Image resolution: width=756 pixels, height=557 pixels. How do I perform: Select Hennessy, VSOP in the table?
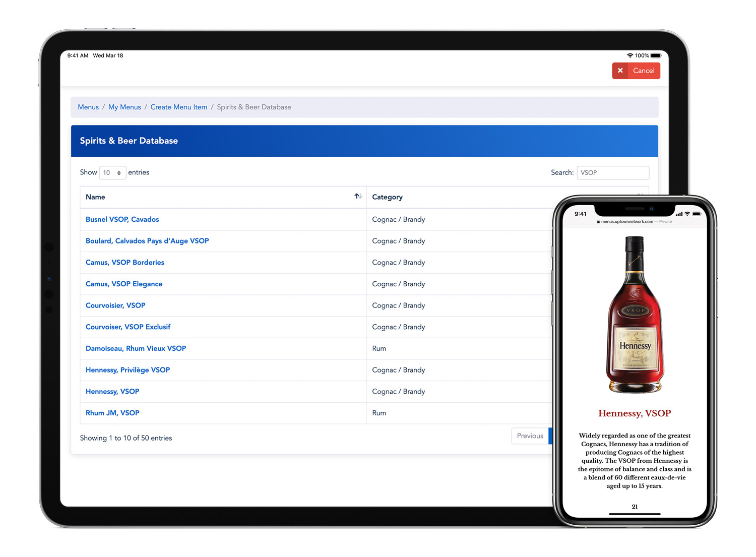pos(112,392)
